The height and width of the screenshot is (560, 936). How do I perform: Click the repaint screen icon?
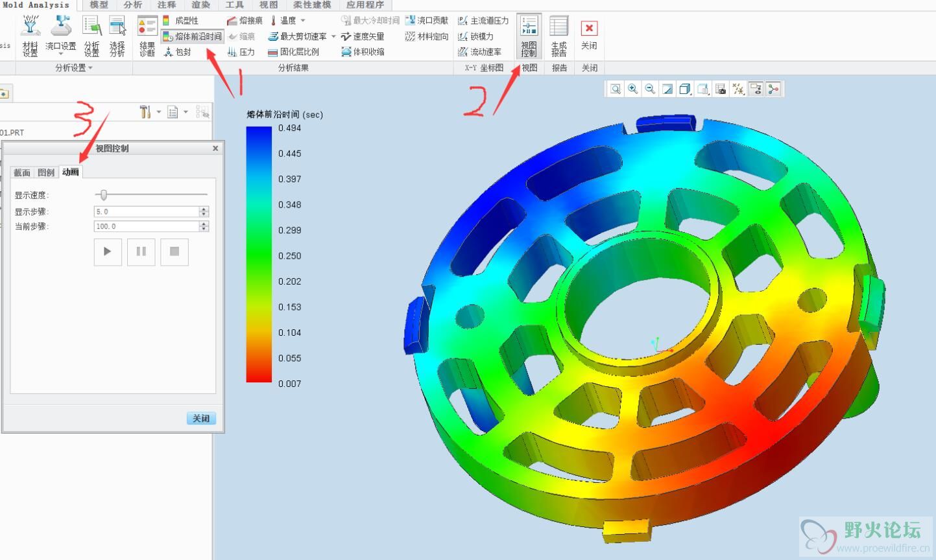pyautogui.click(x=667, y=89)
